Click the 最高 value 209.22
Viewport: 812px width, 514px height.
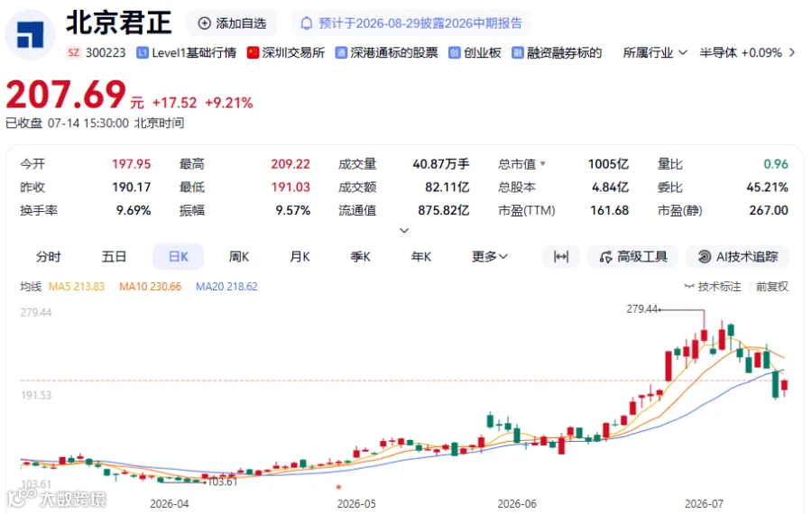[291, 164]
